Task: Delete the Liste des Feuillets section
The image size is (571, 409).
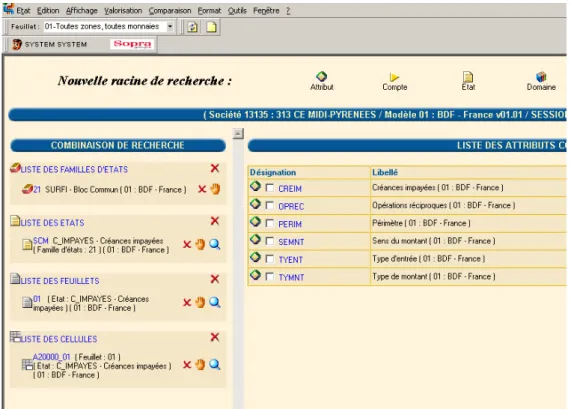Action: tap(215, 279)
